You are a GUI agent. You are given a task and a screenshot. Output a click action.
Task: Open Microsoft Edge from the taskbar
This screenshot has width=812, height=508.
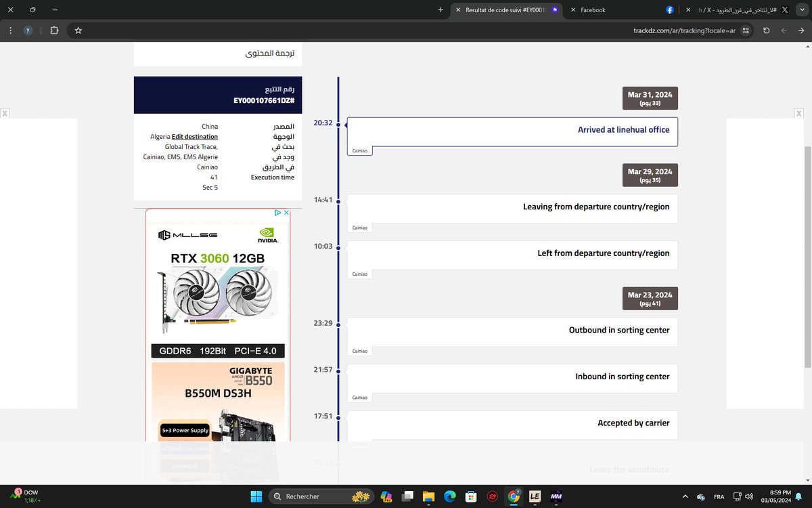(x=449, y=496)
